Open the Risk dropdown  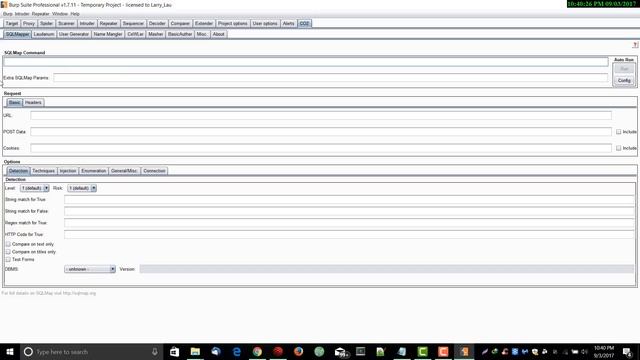(82, 188)
